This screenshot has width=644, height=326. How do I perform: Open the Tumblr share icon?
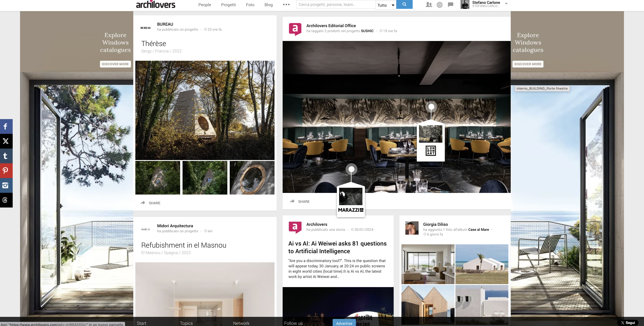(x=6, y=156)
